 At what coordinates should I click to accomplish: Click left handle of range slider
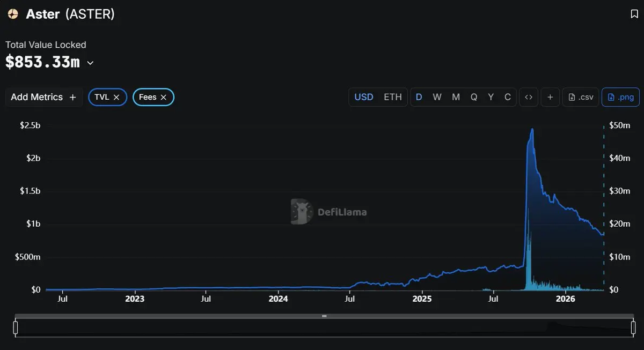(16, 327)
